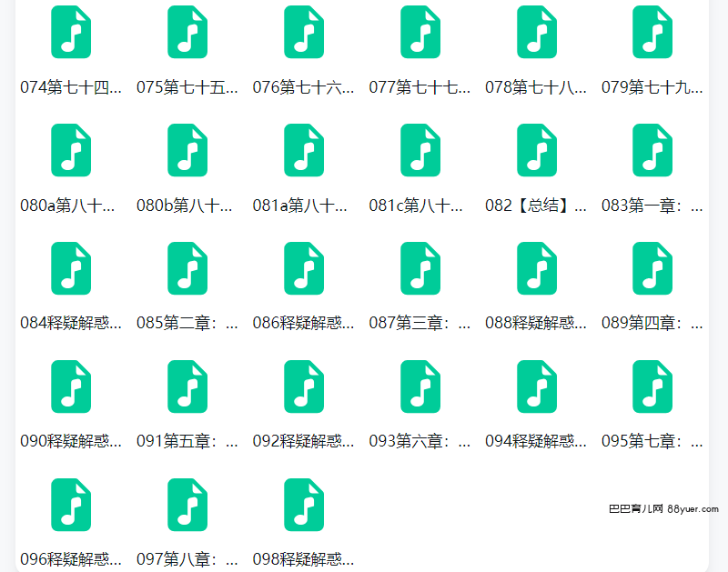Select the label 091第五章:...
This screenshot has width=728, height=572.
point(187,441)
